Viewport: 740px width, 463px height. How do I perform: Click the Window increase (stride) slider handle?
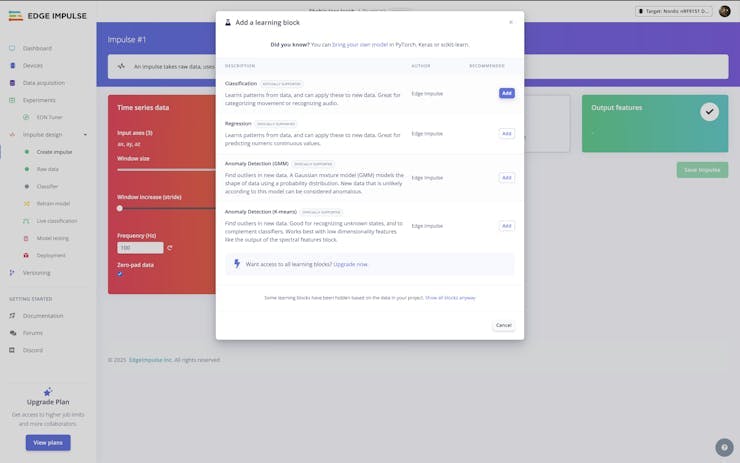point(120,208)
